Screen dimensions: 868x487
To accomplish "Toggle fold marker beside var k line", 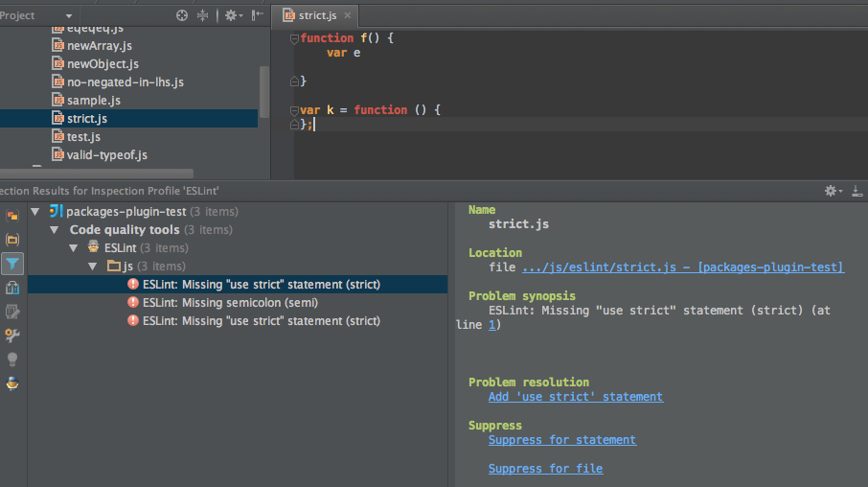I will pyautogui.click(x=295, y=110).
